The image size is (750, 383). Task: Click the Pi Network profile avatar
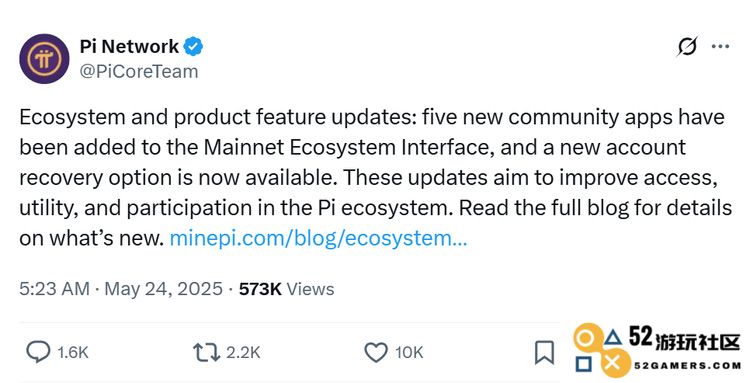point(44,58)
